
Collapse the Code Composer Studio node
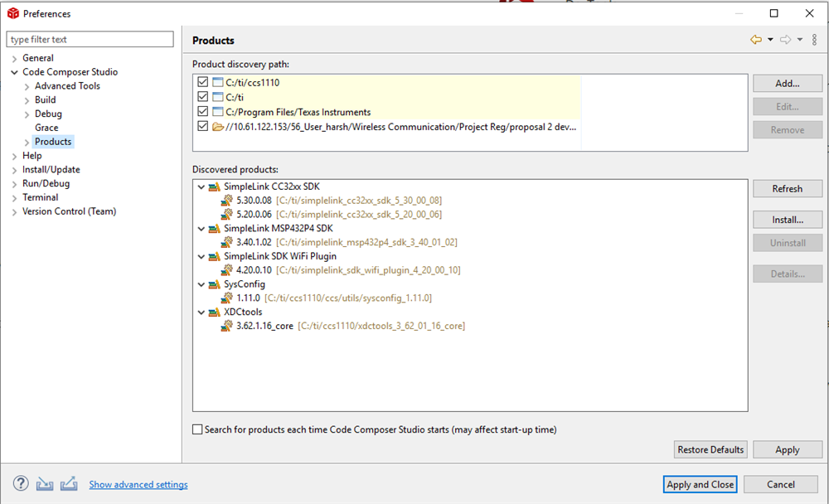(14, 72)
